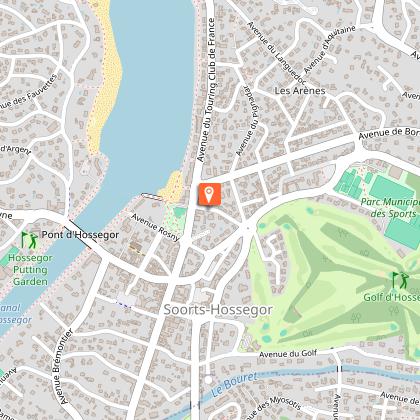Click the Soorts-Hossegor town label
This screenshot has height=420, width=420.
point(218,310)
